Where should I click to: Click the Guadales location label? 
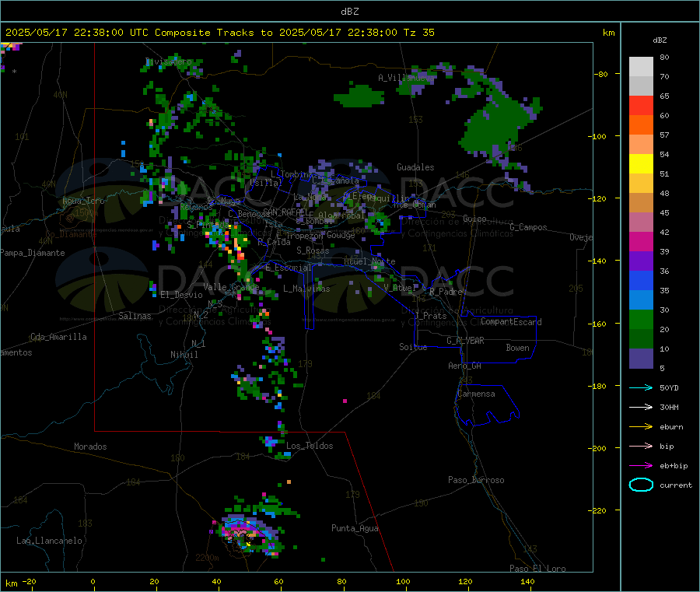click(415, 167)
